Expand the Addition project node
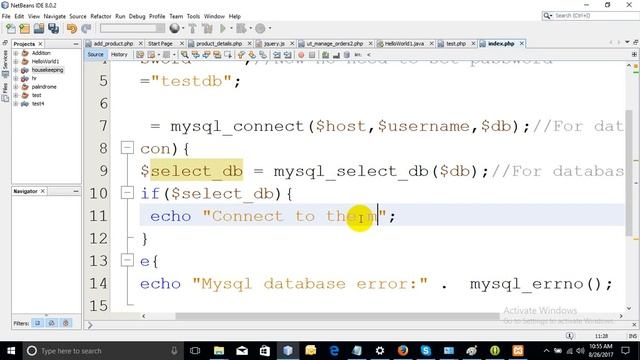The image size is (640, 360). pos(16,53)
